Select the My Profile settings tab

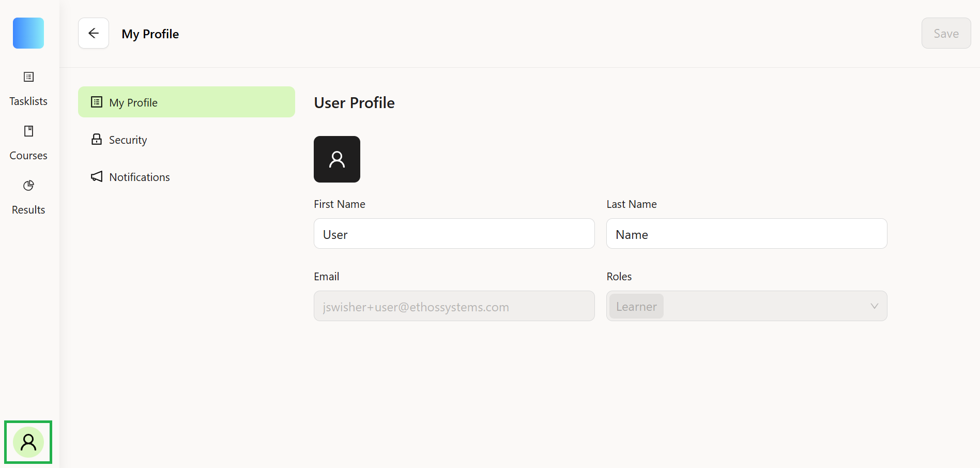tap(187, 102)
